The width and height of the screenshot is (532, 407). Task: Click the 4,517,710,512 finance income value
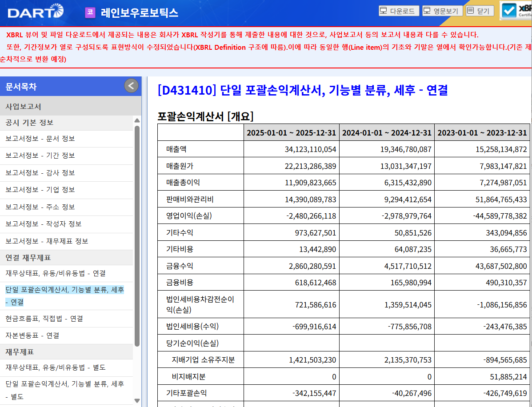click(x=408, y=266)
